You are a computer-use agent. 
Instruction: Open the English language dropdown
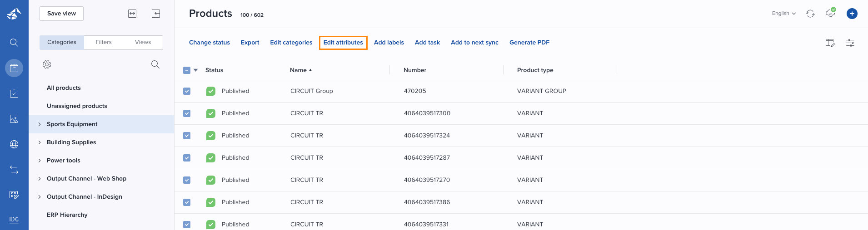pyautogui.click(x=784, y=14)
